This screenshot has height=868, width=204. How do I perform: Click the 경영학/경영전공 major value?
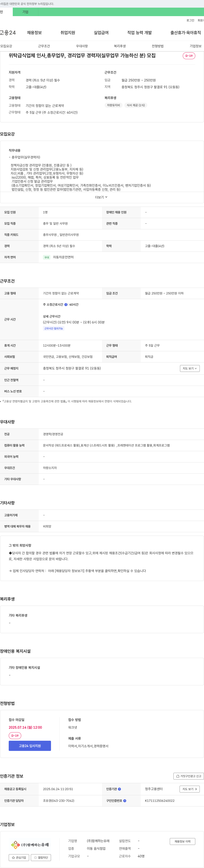(53, 434)
